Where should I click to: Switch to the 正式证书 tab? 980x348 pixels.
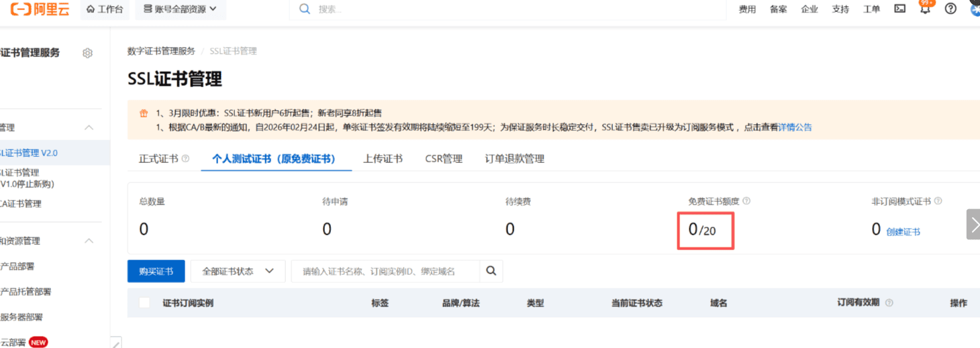point(158,159)
